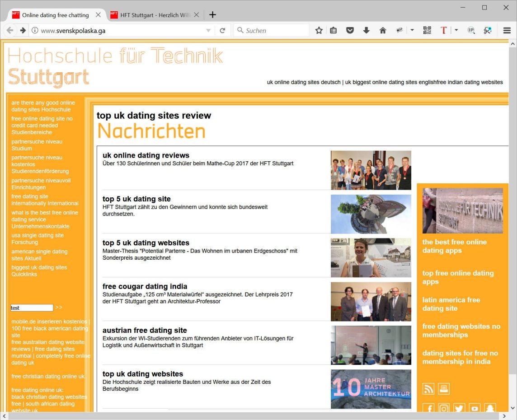This screenshot has height=420, width=517.
Task: Open 'free christian dating online uk' link
Action: [48, 377]
